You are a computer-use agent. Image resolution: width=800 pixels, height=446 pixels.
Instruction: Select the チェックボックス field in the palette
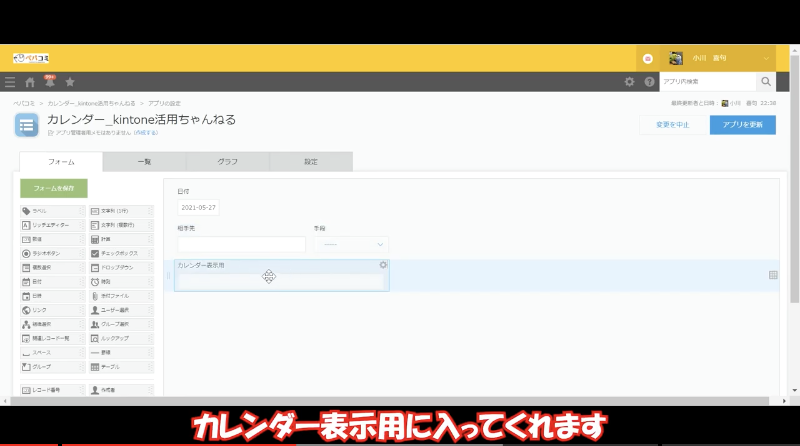(x=120, y=254)
